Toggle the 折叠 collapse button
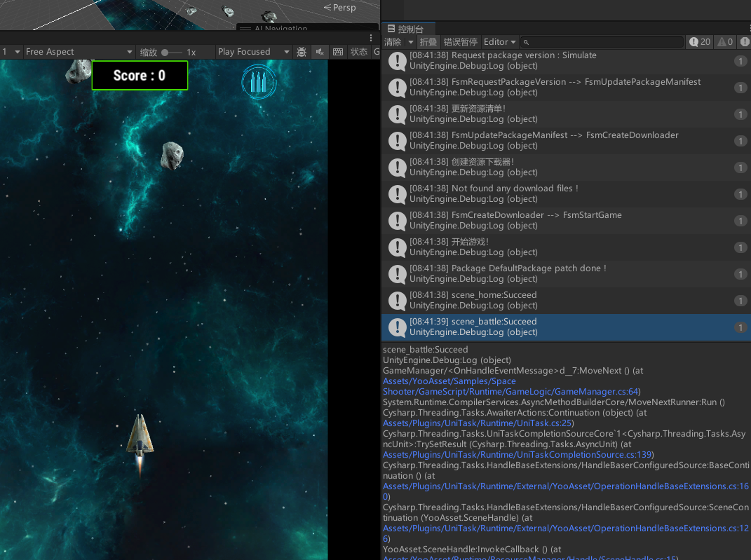Image resolution: width=751 pixels, height=560 pixels. coord(428,42)
